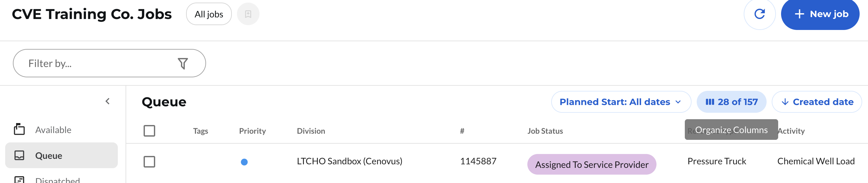
Task: Click the blue priority dot
Action: 244,162
